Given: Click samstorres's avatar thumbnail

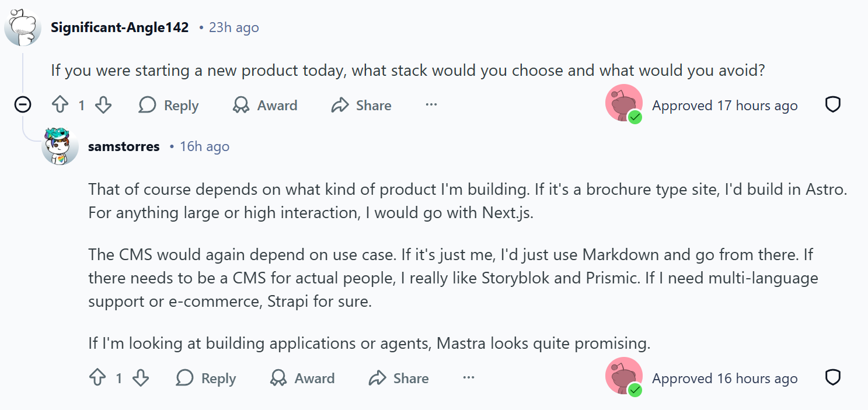Looking at the screenshot, I should pos(60,146).
